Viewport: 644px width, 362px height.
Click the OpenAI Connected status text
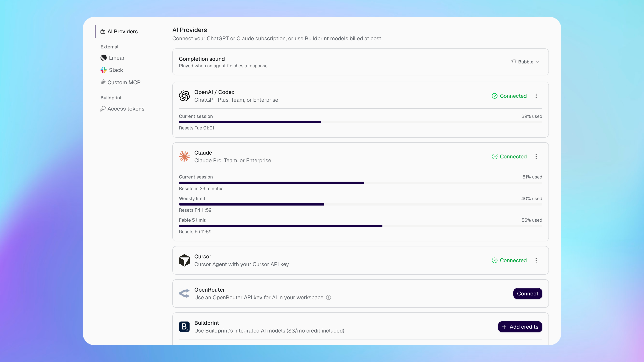(513, 96)
